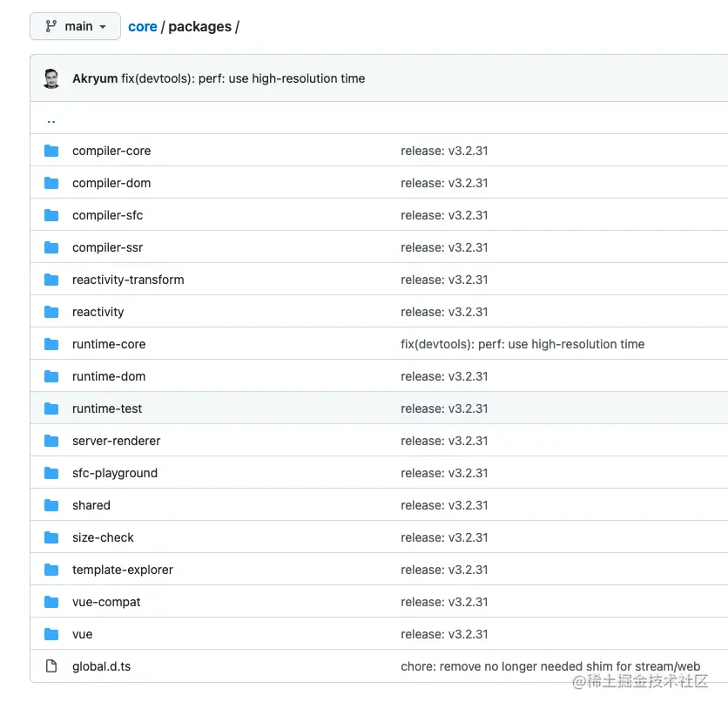Open Akryum's user avatar
The width and height of the screenshot is (728, 709).
pyautogui.click(x=51, y=78)
